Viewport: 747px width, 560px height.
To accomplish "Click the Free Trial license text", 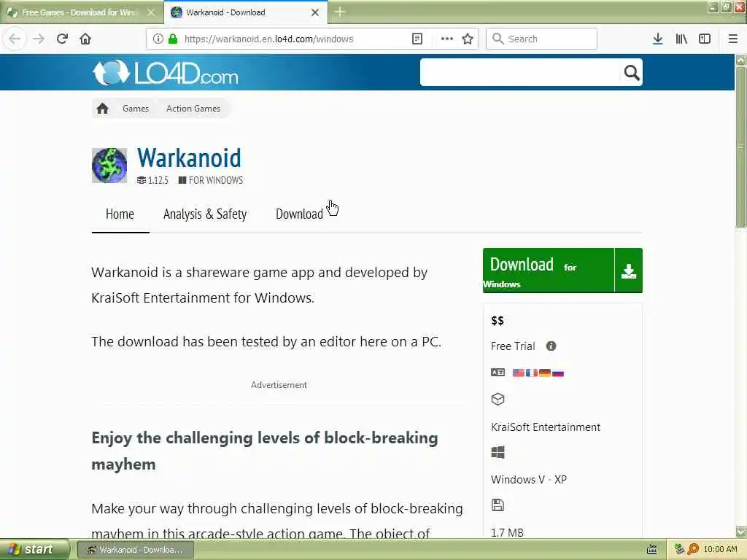I will (513, 346).
